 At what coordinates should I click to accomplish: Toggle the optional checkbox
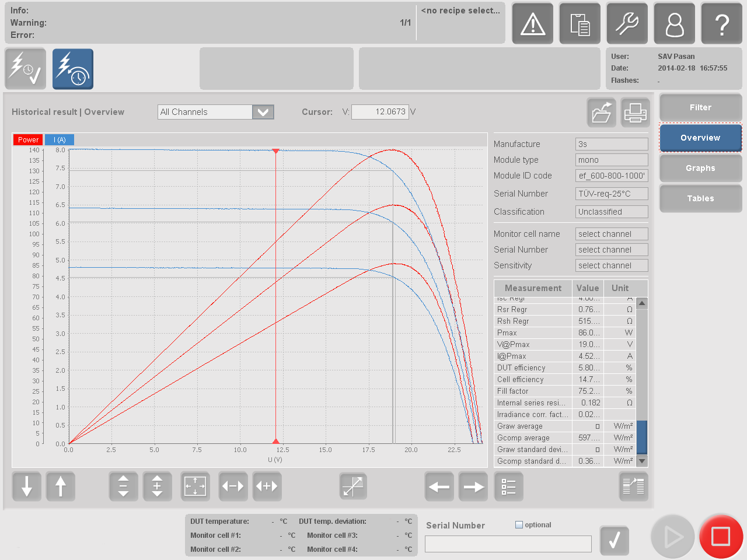[x=519, y=525]
